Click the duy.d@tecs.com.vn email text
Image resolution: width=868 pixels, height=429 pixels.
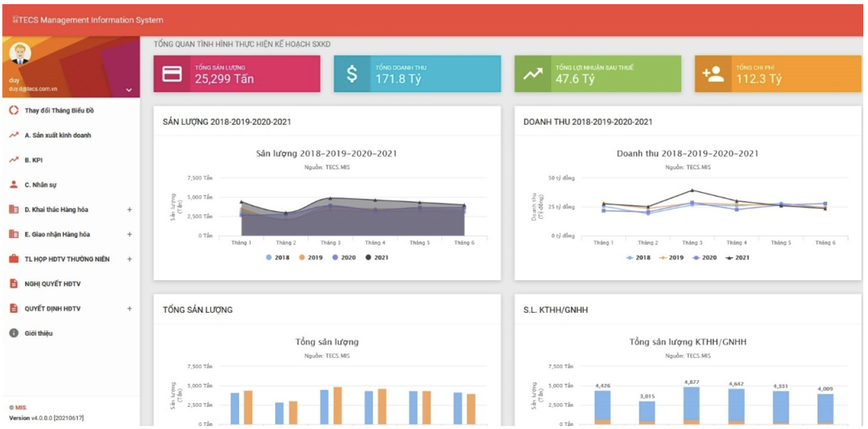[32, 90]
